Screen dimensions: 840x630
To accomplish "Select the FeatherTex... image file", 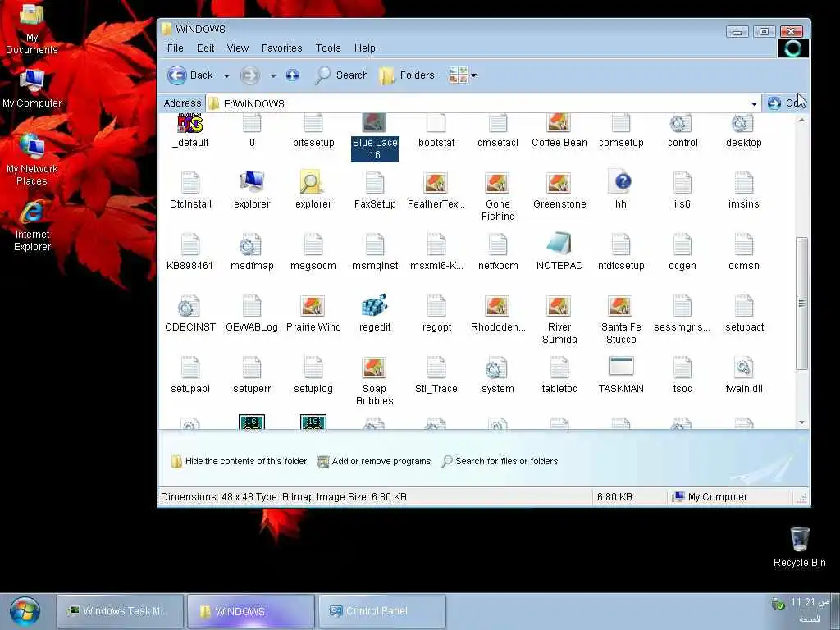I will click(x=436, y=189).
